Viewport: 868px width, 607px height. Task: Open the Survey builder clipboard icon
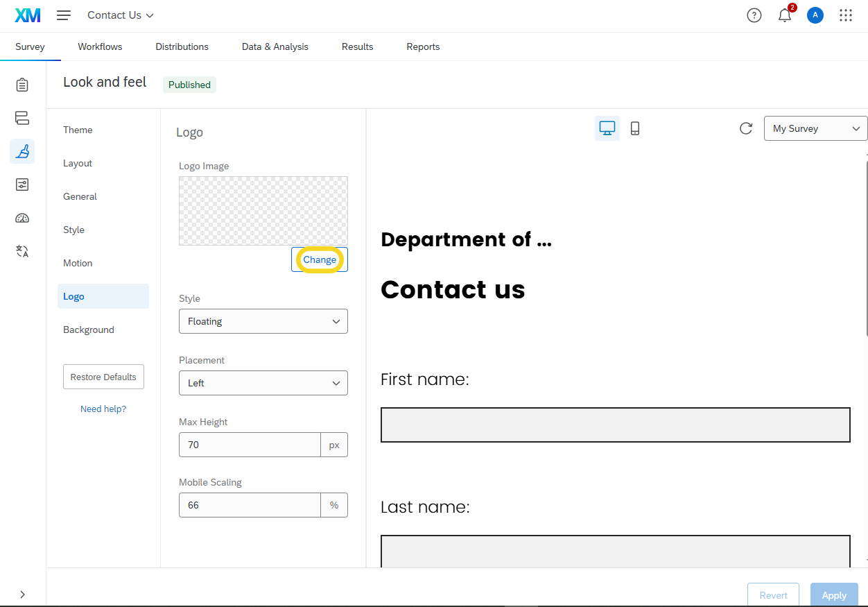22,85
